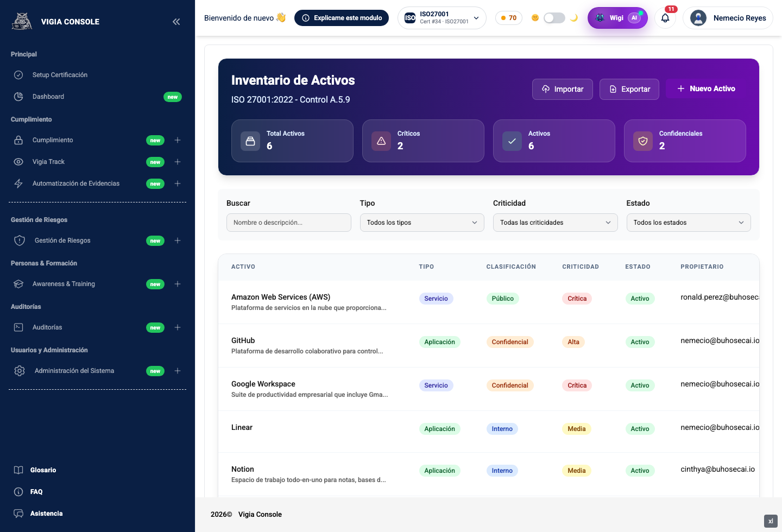Create a Nuevo Activo
Screen dimensions: 782x532
pos(706,88)
